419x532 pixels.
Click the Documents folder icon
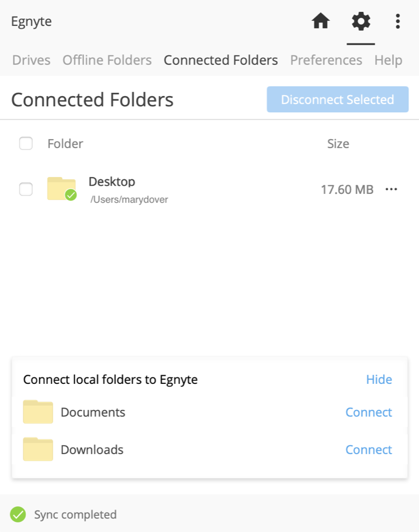(38, 412)
